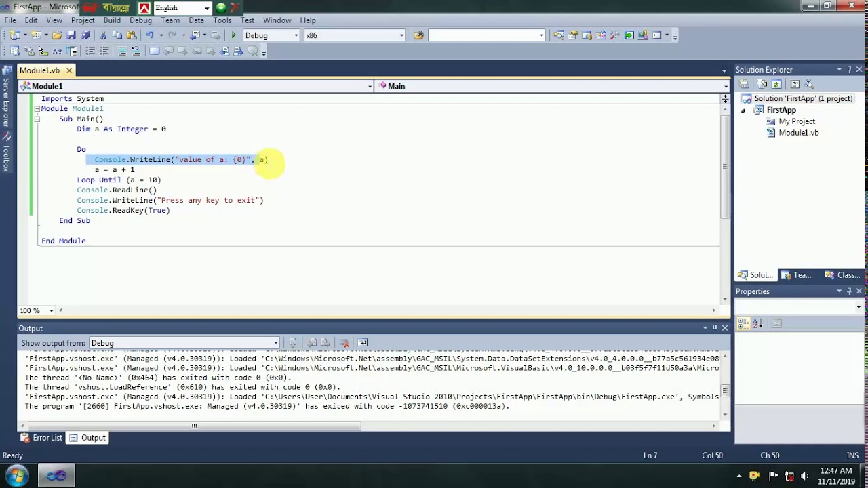Click the Undo arrow icon
The width and height of the screenshot is (868, 488).
tap(149, 35)
